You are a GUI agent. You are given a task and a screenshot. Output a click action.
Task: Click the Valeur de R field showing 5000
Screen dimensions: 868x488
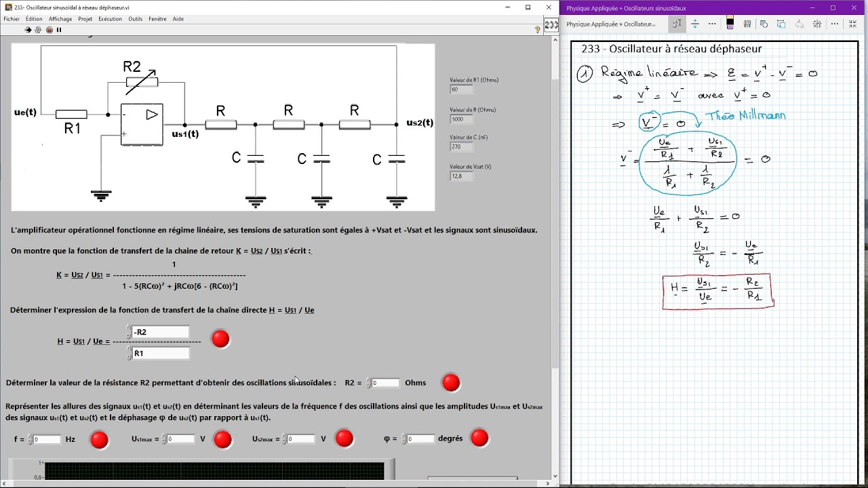[461, 119]
